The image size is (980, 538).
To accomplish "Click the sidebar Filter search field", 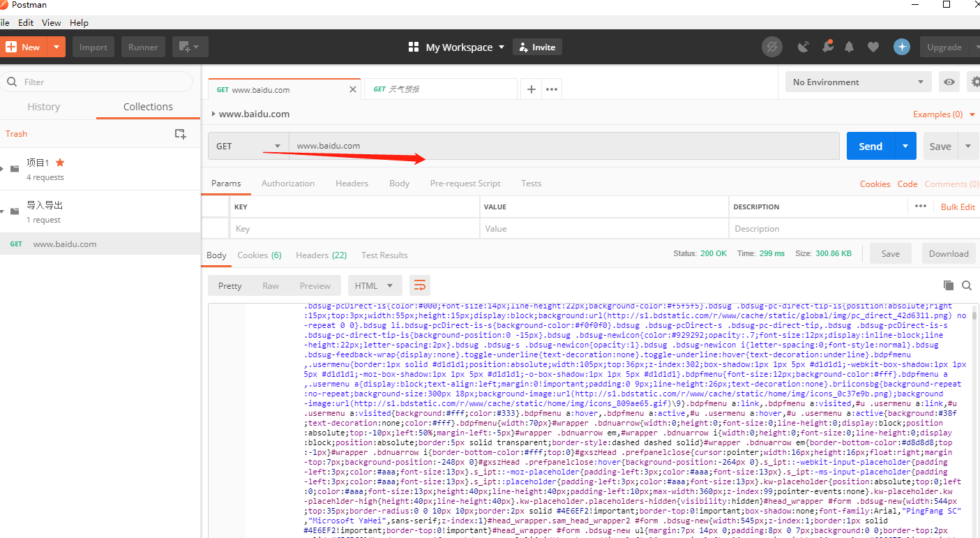I will pos(97,82).
